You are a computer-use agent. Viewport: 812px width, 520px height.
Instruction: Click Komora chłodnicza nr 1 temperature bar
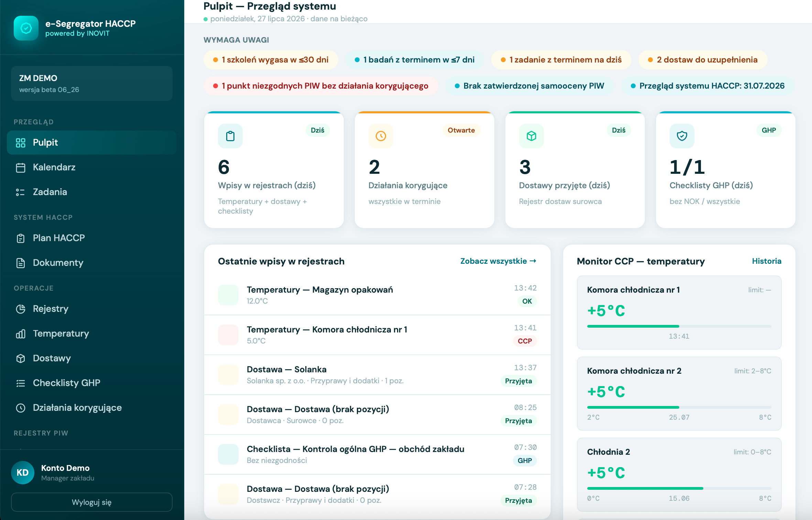coord(679,326)
